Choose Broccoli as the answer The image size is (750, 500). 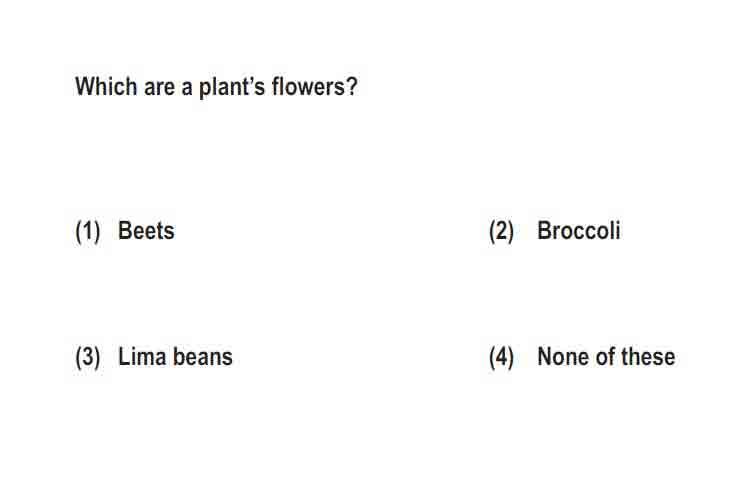pyautogui.click(x=579, y=231)
